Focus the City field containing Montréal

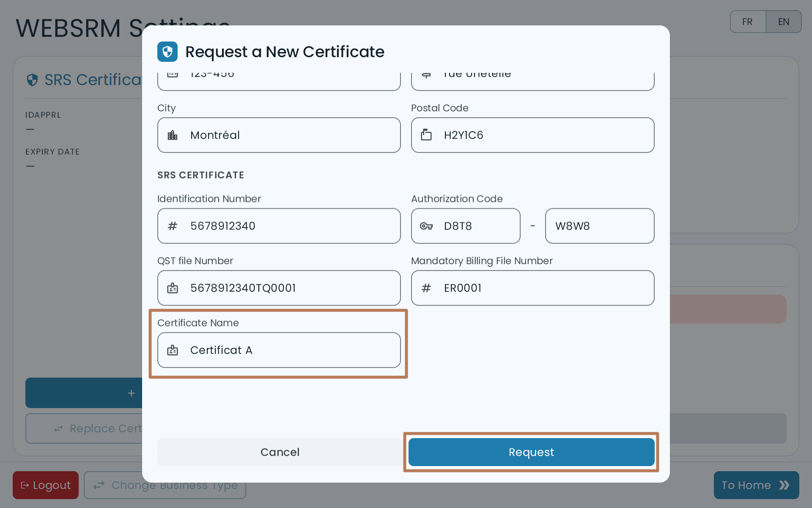[x=279, y=135]
